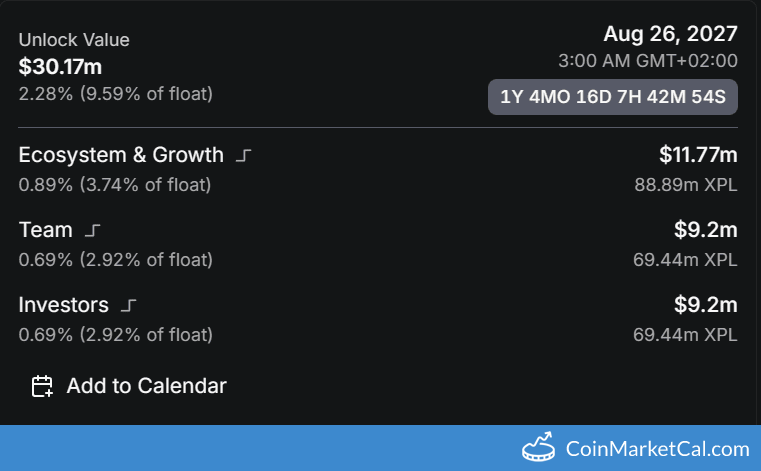This screenshot has width=761, height=471.
Task: Select the Ecosystem & Growth label
Action: coord(121,155)
